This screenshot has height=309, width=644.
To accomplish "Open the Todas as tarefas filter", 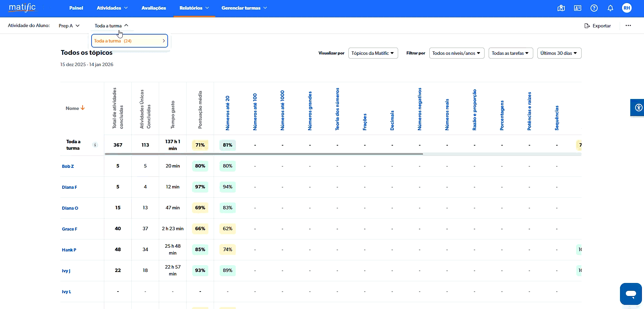I will (x=510, y=53).
